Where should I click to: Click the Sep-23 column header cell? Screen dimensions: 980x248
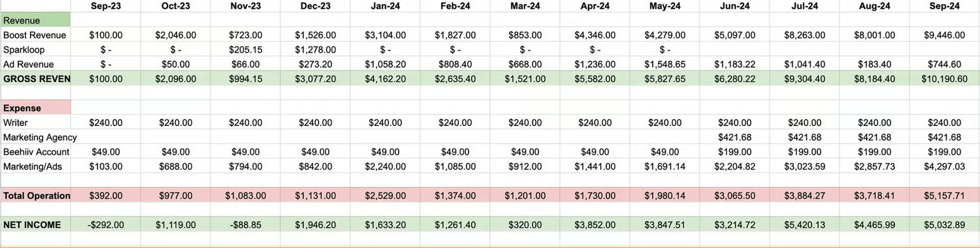(x=106, y=6)
